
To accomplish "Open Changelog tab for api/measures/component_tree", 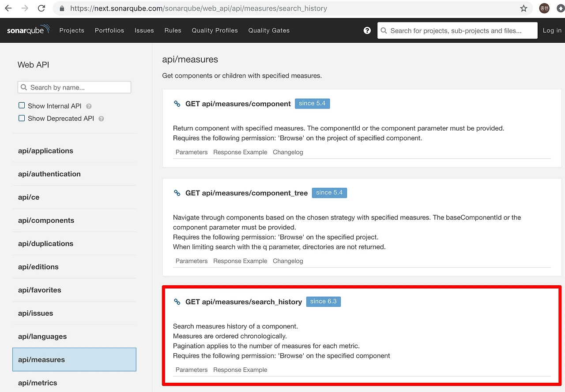I will click(x=288, y=261).
